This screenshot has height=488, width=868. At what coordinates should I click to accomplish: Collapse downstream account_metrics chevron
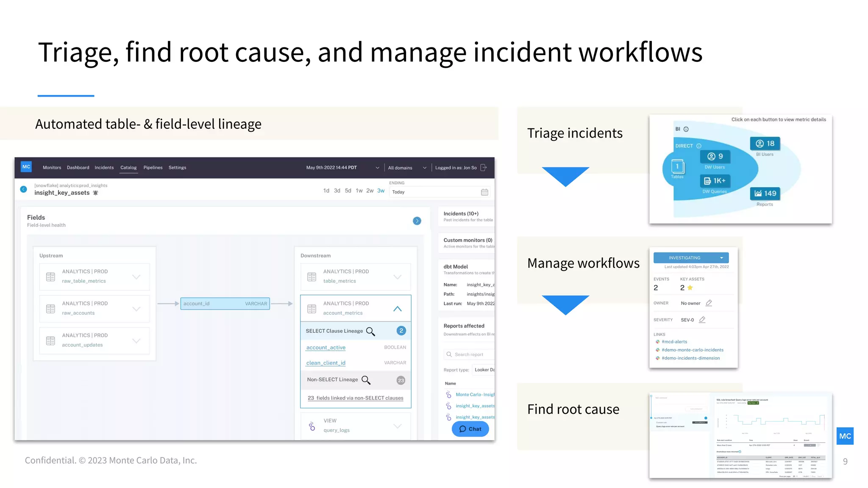(x=397, y=309)
